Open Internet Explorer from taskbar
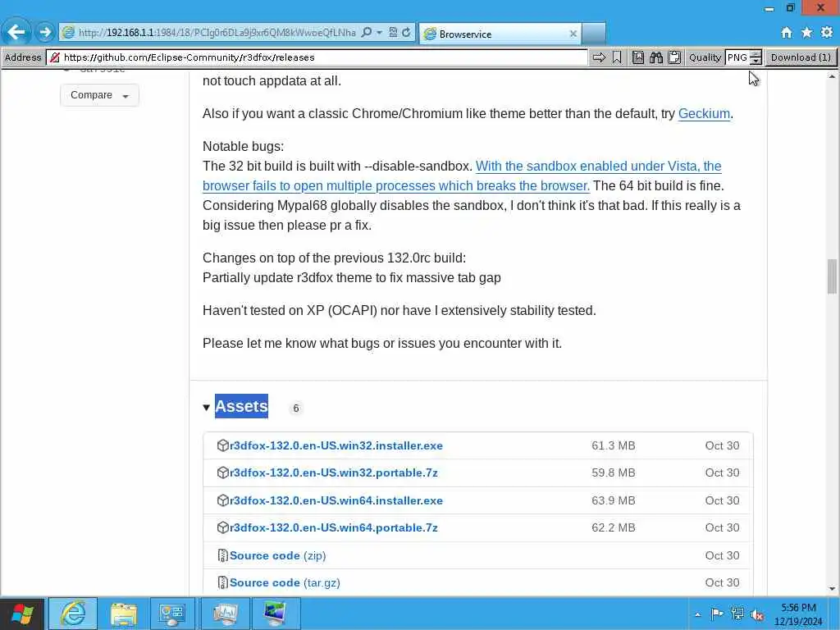This screenshot has height=630, width=840. click(73, 614)
